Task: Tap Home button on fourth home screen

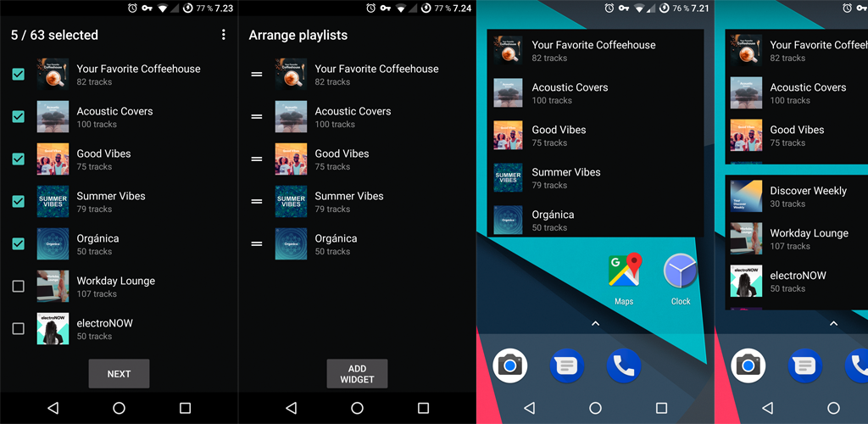Action: (x=833, y=408)
